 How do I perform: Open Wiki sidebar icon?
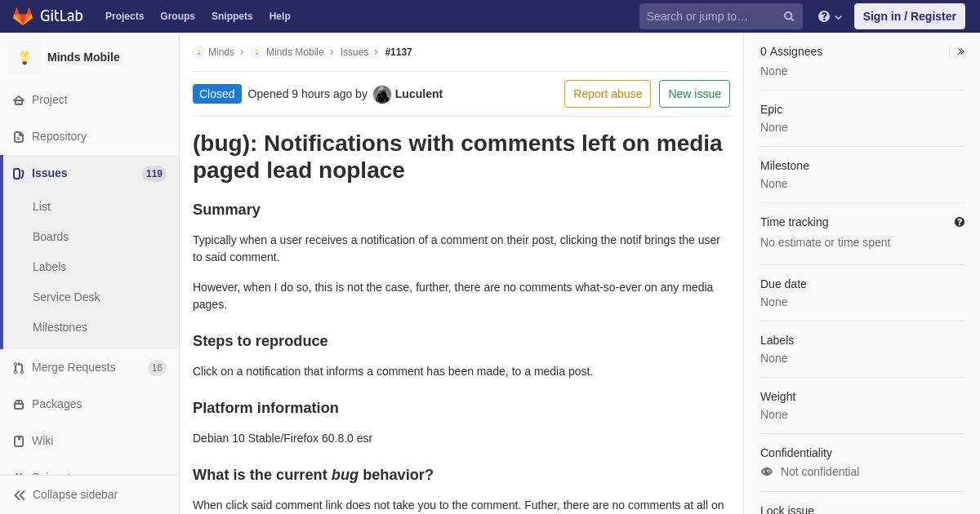coord(19,441)
